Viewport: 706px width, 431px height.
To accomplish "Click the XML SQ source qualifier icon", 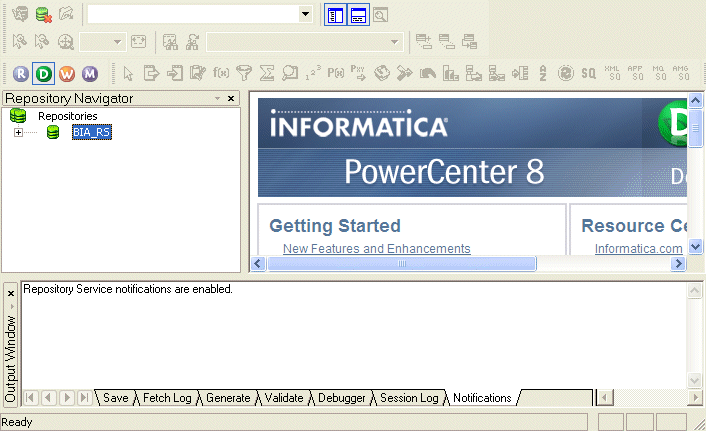I will 612,73.
